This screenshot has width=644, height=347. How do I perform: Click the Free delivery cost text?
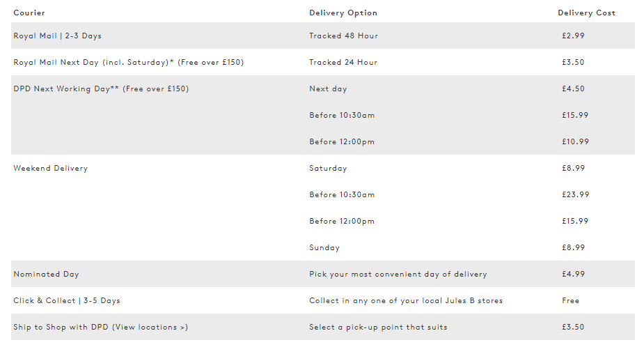coord(570,300)
